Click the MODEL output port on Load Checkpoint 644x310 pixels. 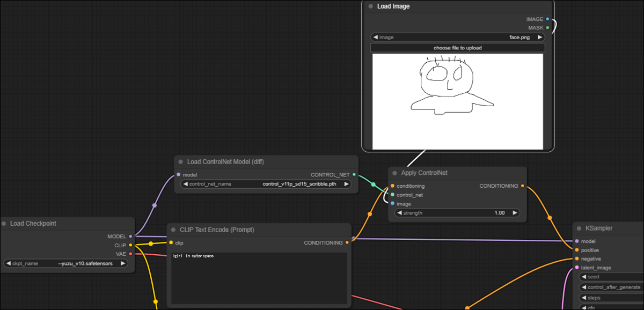(130, 237)
